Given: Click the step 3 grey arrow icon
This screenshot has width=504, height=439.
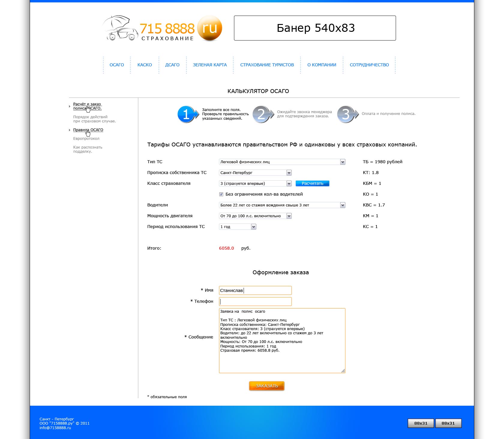Looking at the screenshot, I should pos(348,114).
